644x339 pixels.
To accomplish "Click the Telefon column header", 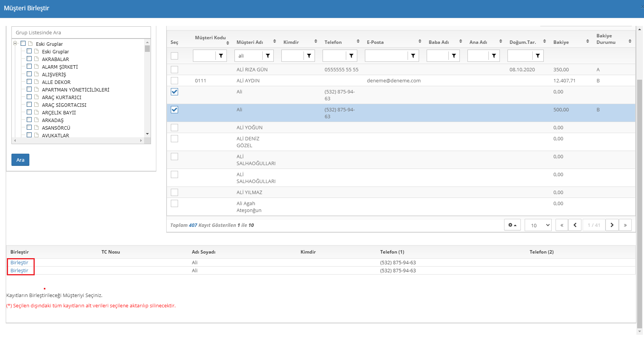I will pos(333,42).
